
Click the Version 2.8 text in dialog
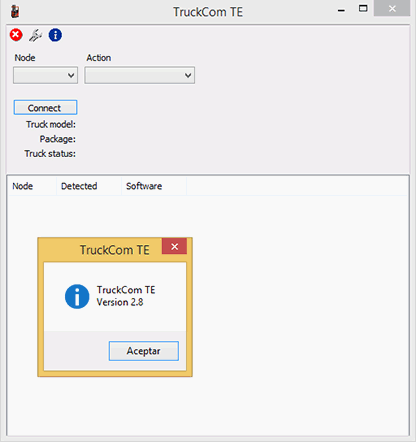click(x=120, y=302)
